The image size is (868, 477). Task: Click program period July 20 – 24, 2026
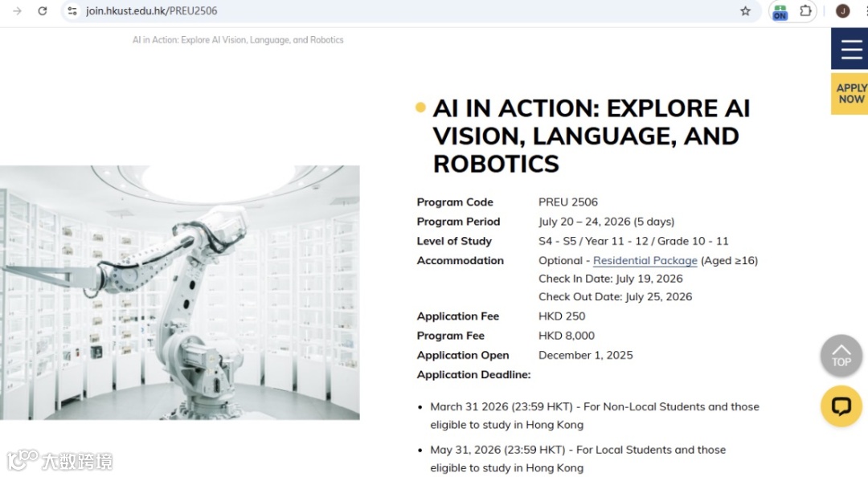pos(606,222)
